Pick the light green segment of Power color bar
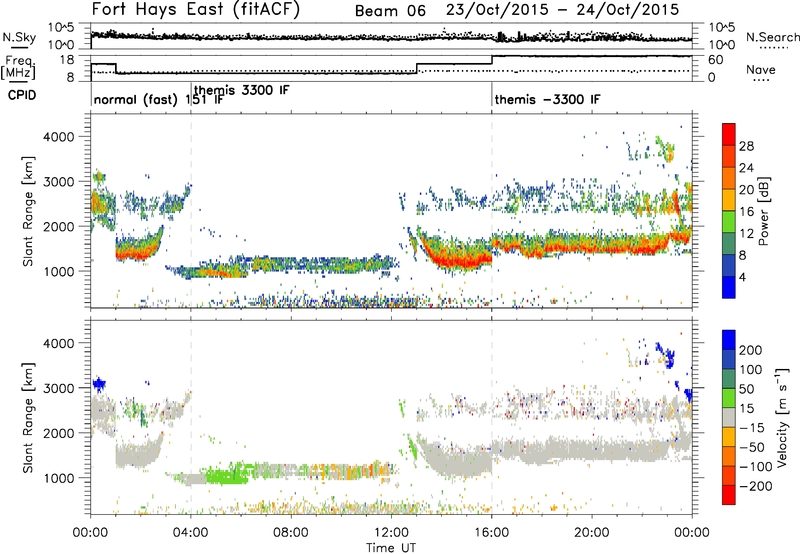Viewport: 800px width, 554px height. 729,221
